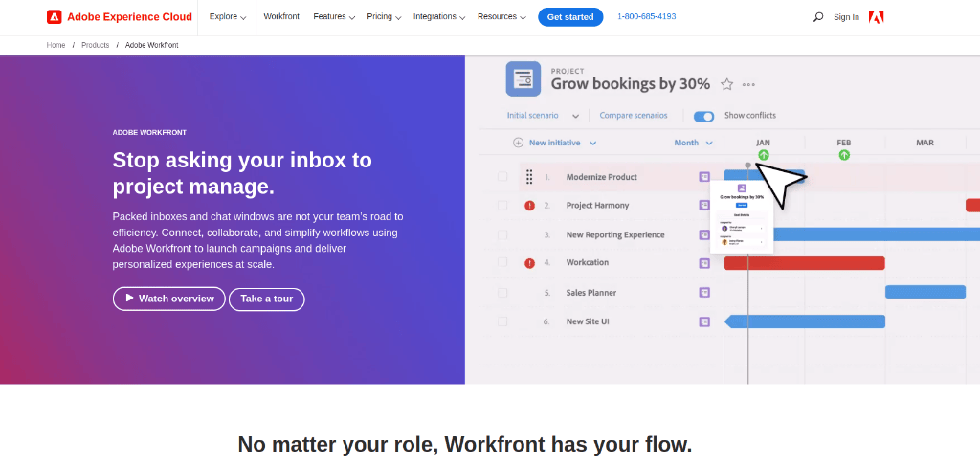Click the Grow bookings popup card
Viewport: 980px width, 465px height.
(x=742, y=217)
